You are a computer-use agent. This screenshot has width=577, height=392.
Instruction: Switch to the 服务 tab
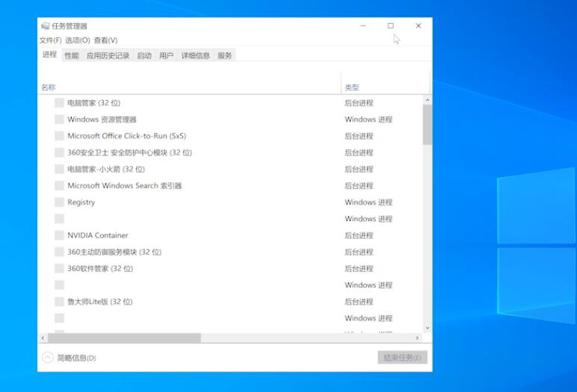pos(224,55)
